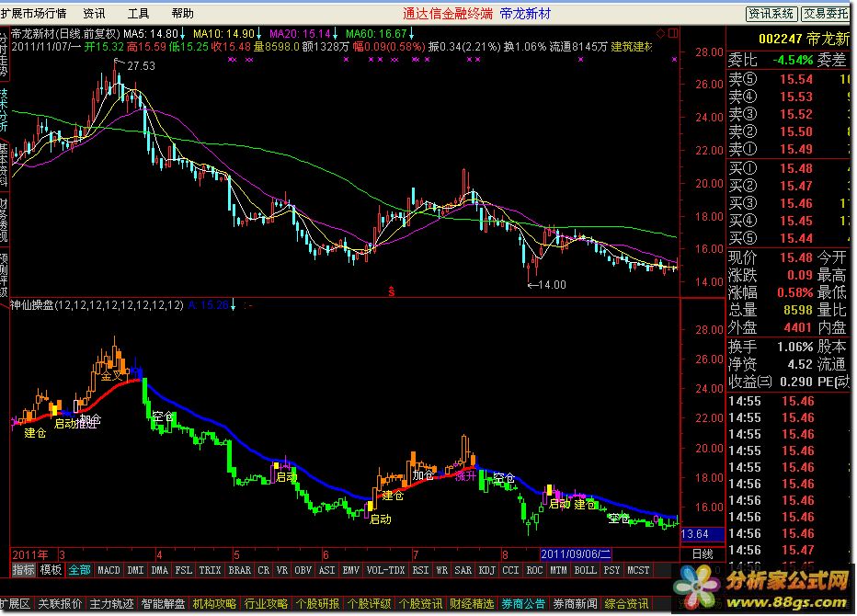Open the 日线 period selector
The width and height of the screenshot is (857, 616).
pyautogui.click(x=703, y=553)
